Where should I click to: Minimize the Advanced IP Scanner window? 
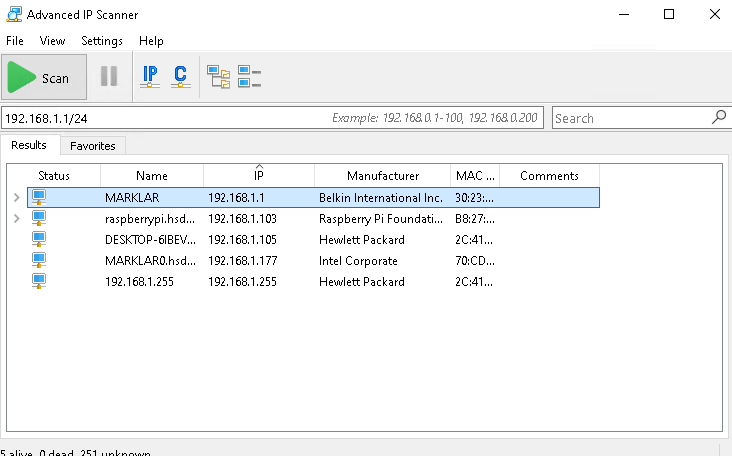pyautogui.click(x=624, y=14)
